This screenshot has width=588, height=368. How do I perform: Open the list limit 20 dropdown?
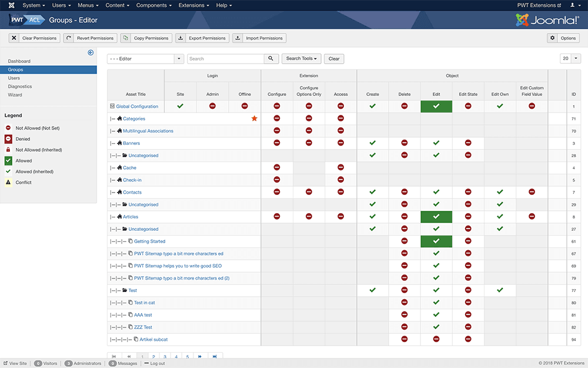pyautogui.click(x=570, y=58)
